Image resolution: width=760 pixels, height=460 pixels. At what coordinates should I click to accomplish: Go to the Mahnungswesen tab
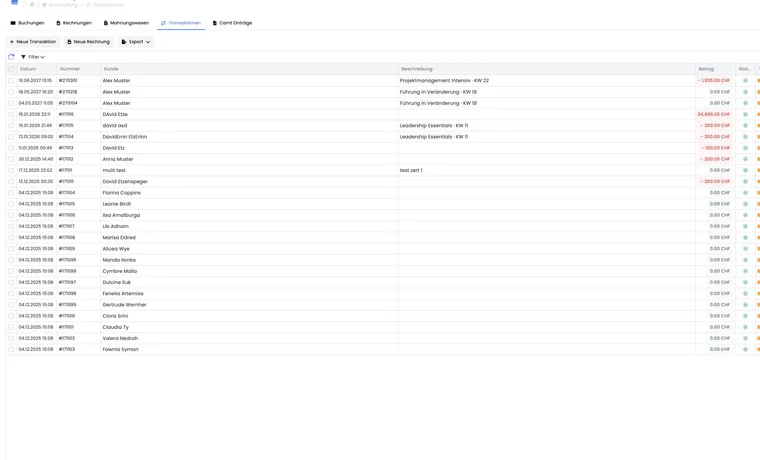click(126, 23)
